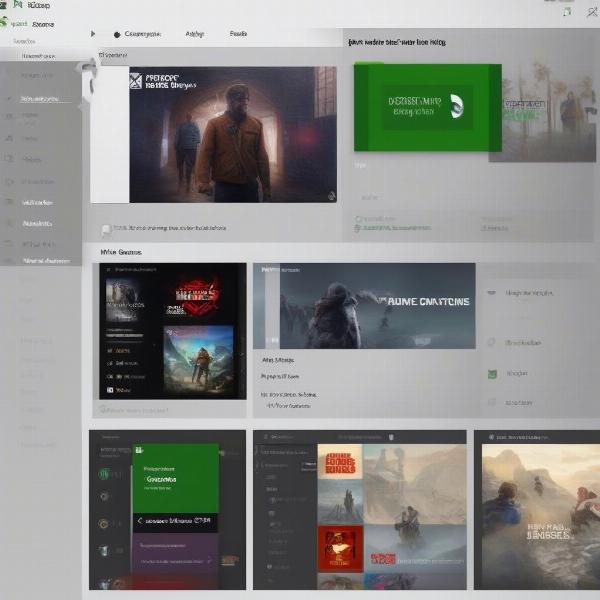The image size is (600, 600).
Task: Click the square outline icon in the top-right corner
Action: tap(567, 12)
